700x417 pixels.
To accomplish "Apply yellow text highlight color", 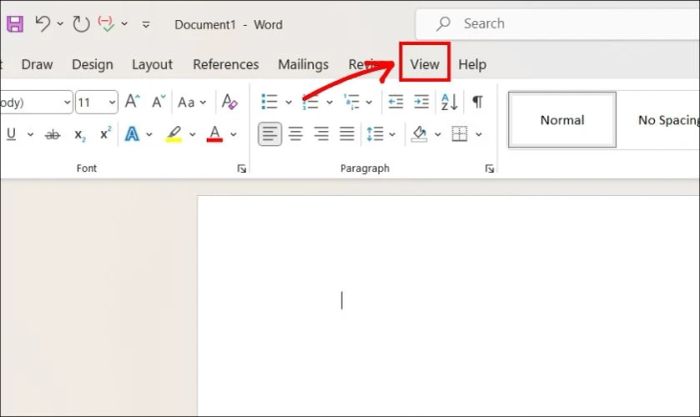I will 174,134.
